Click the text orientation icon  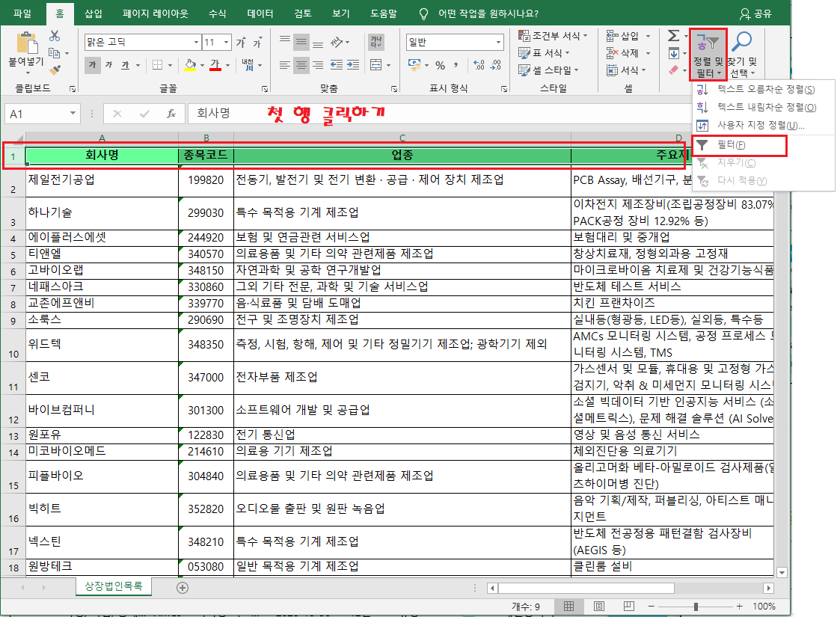[x=337, y=42]
